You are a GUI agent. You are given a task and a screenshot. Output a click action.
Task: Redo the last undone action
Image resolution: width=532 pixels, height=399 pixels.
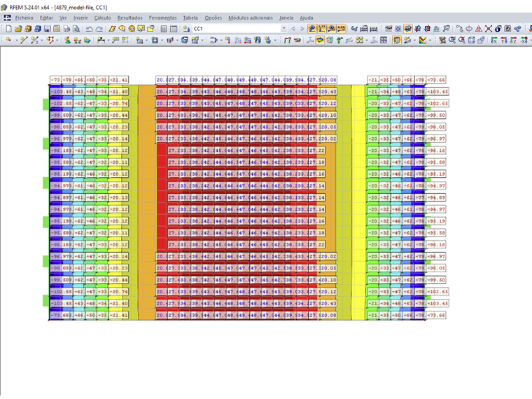[99, 29]
